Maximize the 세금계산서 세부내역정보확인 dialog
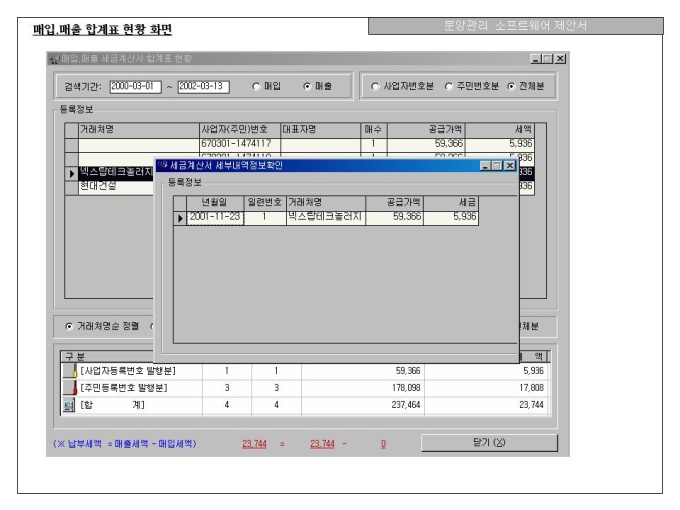The image size is (680, 510). pos(497,166)
